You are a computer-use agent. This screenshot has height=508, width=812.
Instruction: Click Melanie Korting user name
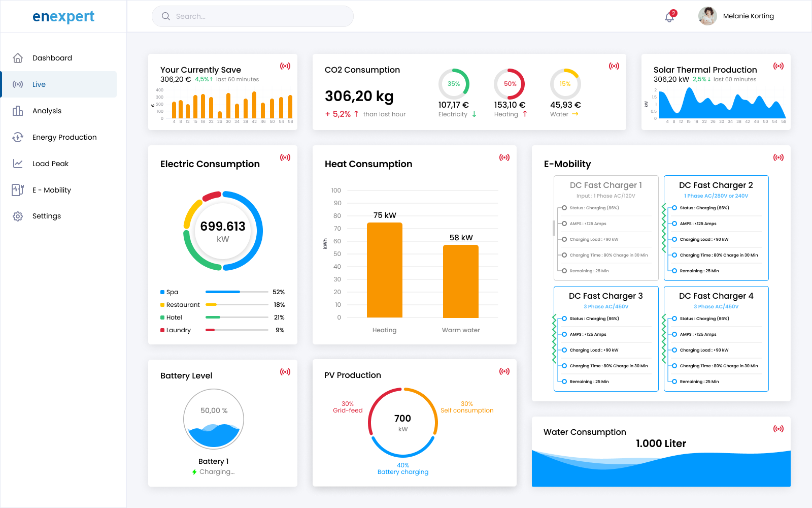(749, 16)
